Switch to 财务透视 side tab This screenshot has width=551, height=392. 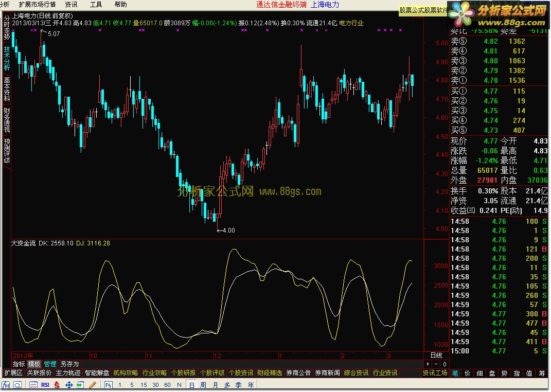7,120
